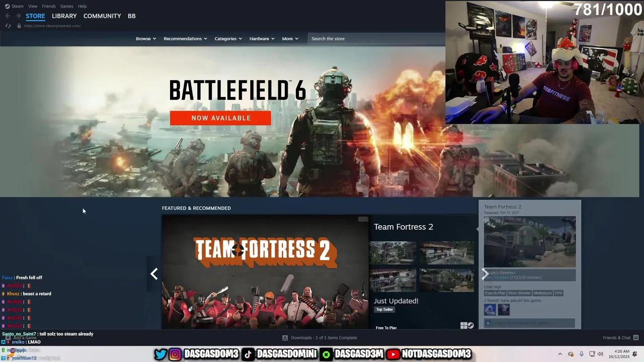Click the first friend avatar in the TF2 hover panel

490,310
